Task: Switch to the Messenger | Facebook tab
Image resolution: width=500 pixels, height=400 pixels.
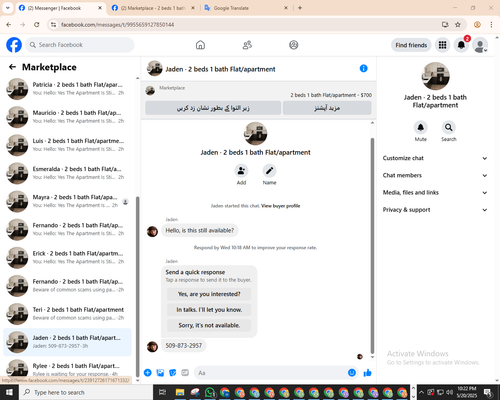Action: tap(60, 8)
